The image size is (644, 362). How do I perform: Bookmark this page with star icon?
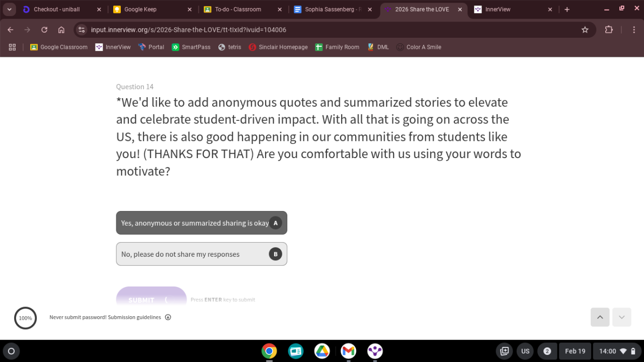pyautogui.click(x=585, y=30)
